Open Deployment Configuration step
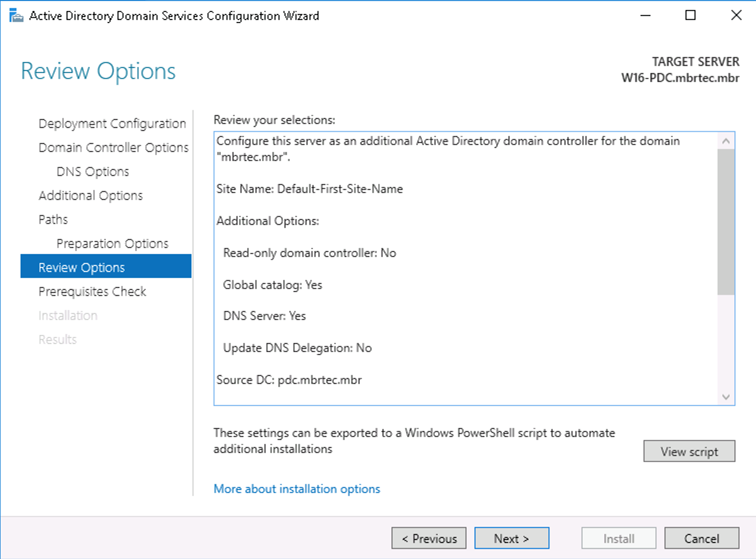756x559 pixels. [x=112, y=123]
